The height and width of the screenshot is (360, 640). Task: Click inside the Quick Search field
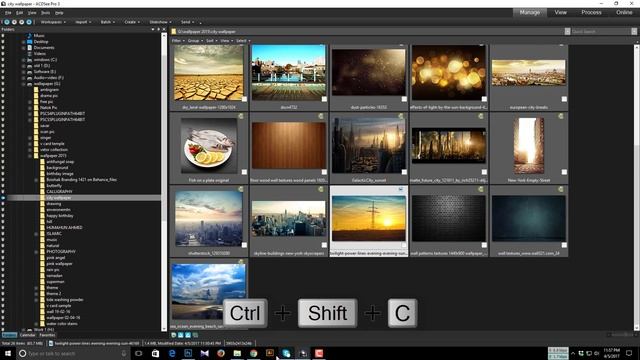coord(600,31)
